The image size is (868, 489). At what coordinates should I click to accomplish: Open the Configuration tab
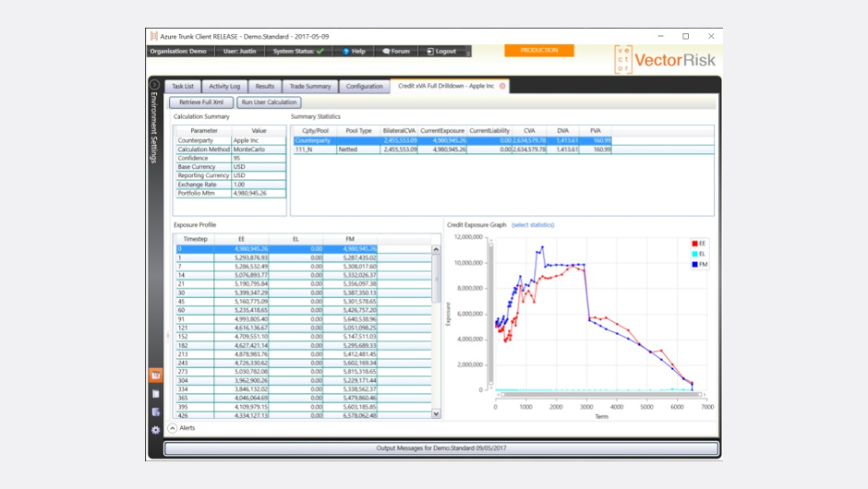click(x=364, y=87)
